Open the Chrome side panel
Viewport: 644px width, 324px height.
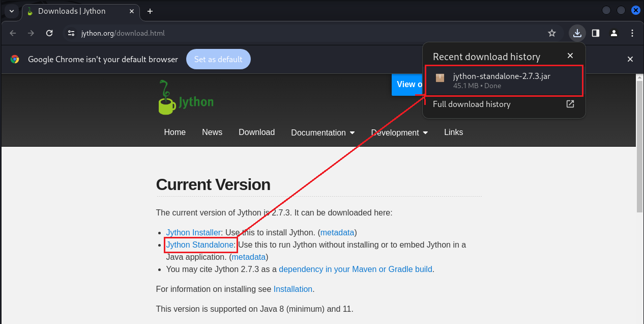(595, 33)
